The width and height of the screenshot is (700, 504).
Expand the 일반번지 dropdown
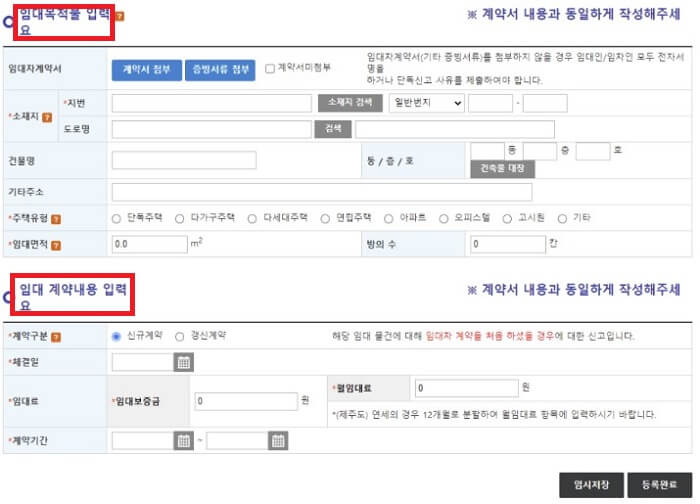click(427, 103)
